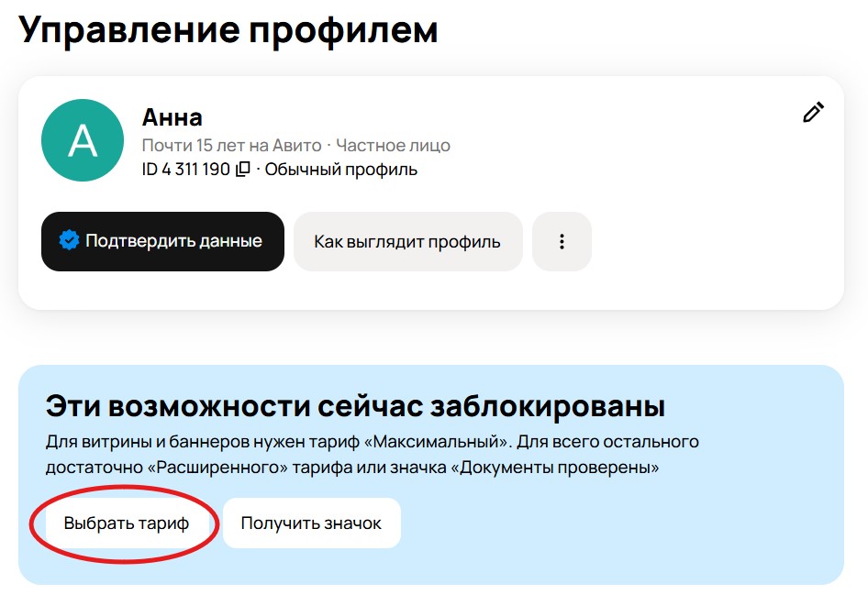Click the «Управление профилем» page heading
Viewport: 868px width, 606px height.
[x=231, y=30]
